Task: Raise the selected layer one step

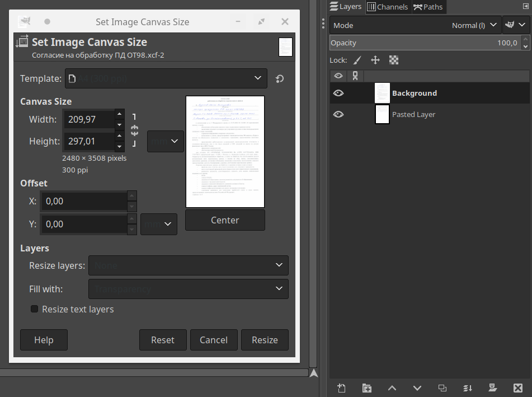Action: click(x=392, y=388)
